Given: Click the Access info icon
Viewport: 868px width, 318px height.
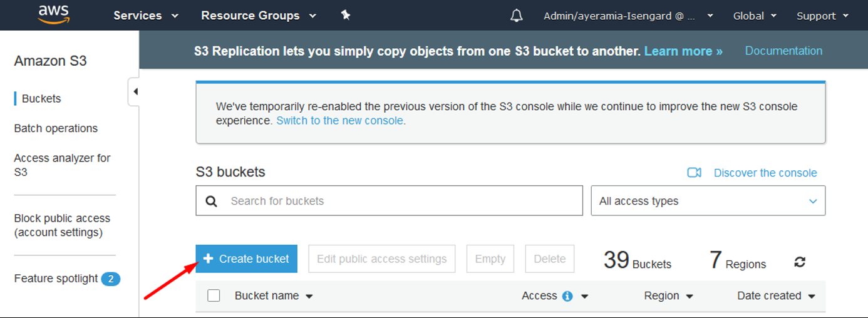Looking at the screenshot, I should tap(567, 296).
